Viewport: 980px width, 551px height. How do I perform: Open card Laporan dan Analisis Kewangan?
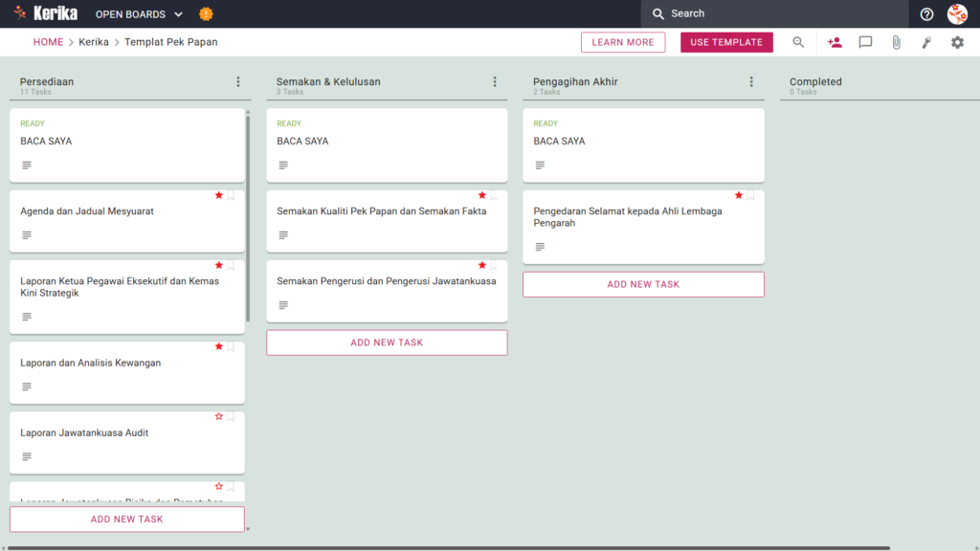pos(127,372)
